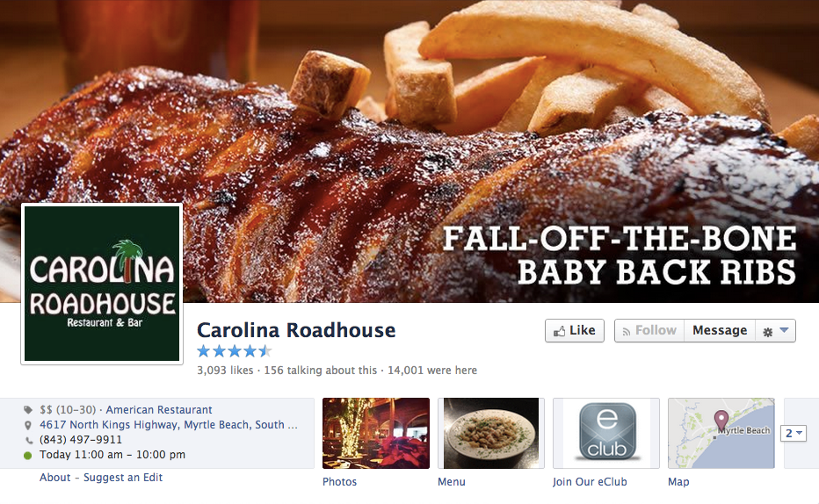Click the thumbs-up Like button

click(575, 331)
